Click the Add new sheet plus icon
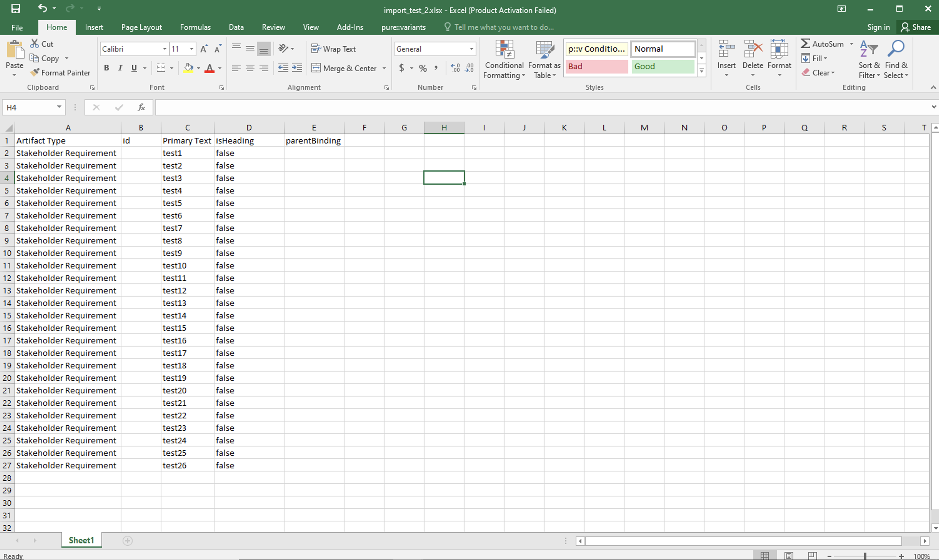This screenshot has height=560, width=939. click(128, 541)
